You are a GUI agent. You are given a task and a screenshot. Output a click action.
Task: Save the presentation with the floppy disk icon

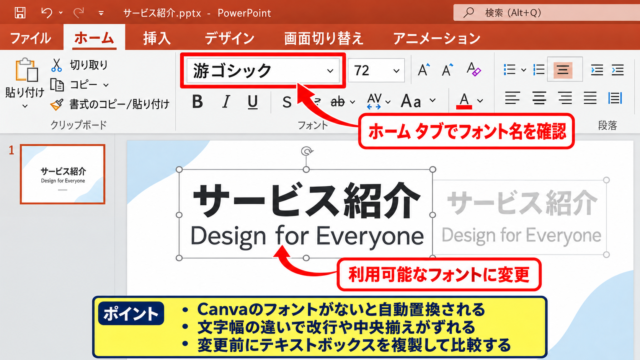pos(20,13)
